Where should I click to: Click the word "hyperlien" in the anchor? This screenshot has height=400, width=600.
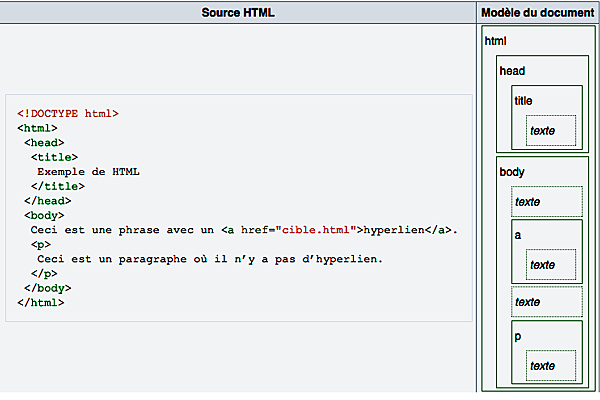394,230
